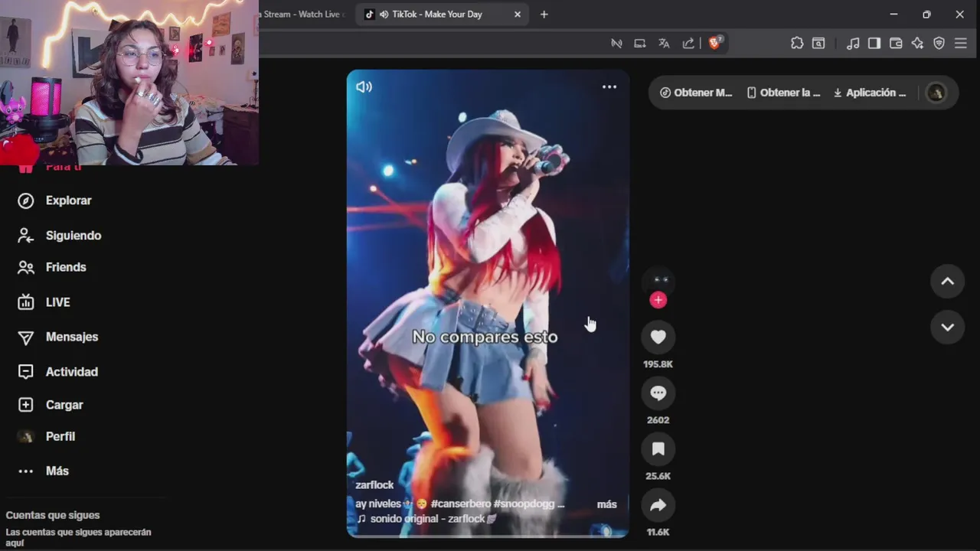Click the Obtener M... button
Screen dimensions: 980x551
coord(696,93)
